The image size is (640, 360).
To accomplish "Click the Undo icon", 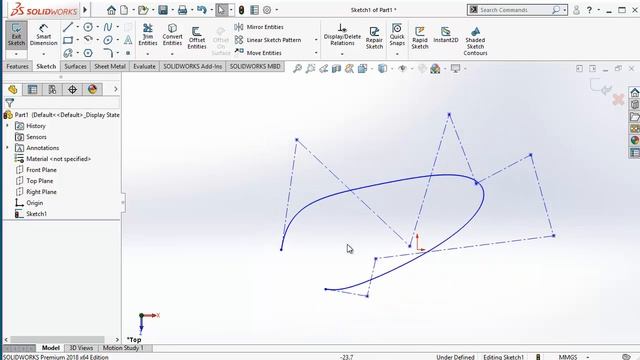I will [x=202, y=10].
